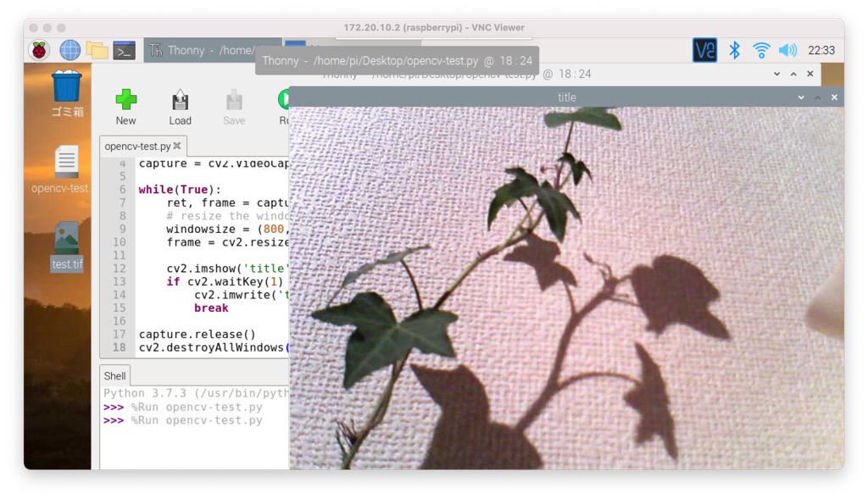868x499 pixels.
Task: Launch the web browser globe icon
Action: coord(70,50)
